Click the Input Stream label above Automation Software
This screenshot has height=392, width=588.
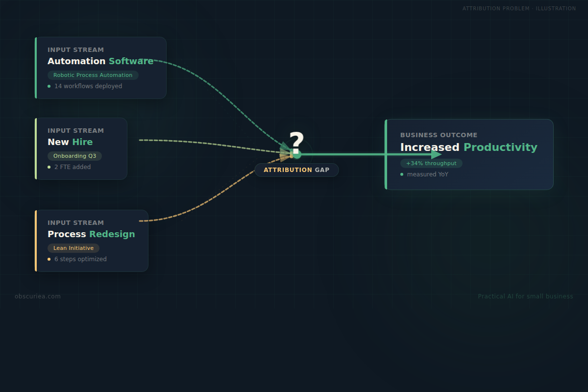point(75,50)
